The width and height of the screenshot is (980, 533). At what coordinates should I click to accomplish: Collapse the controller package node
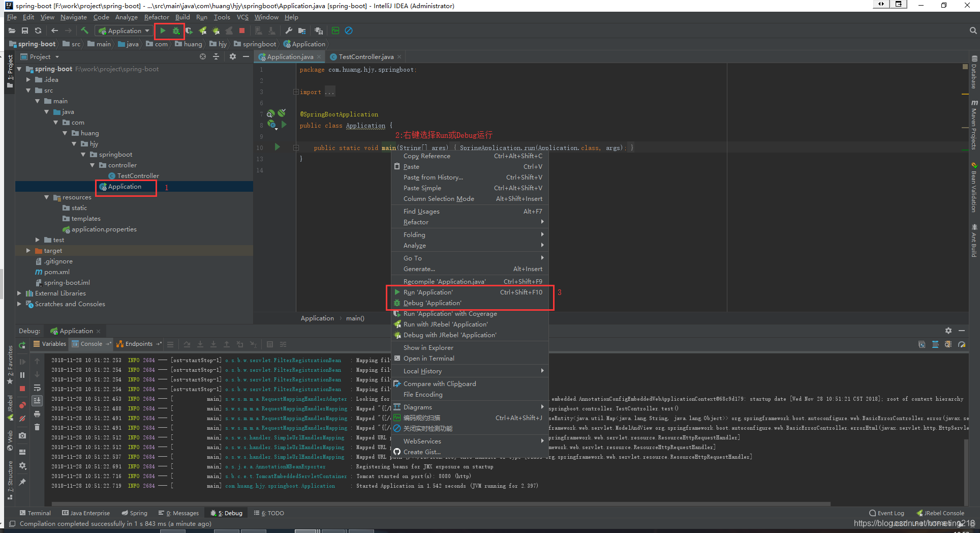tap(93, 165)
